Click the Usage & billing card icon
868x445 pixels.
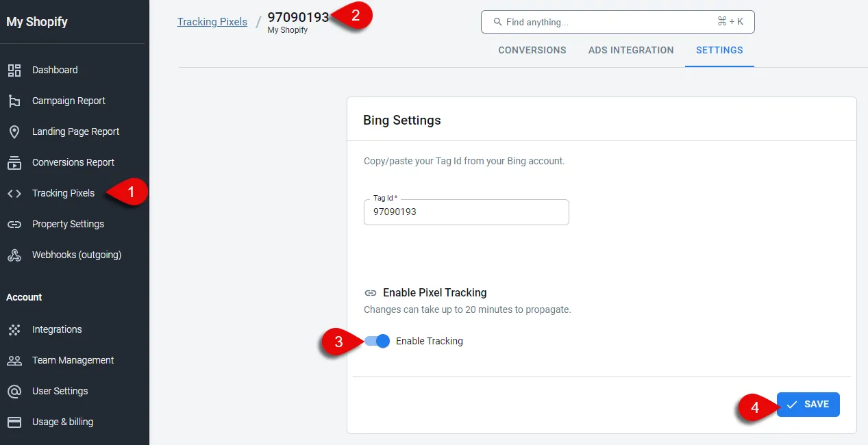(14, 422)
